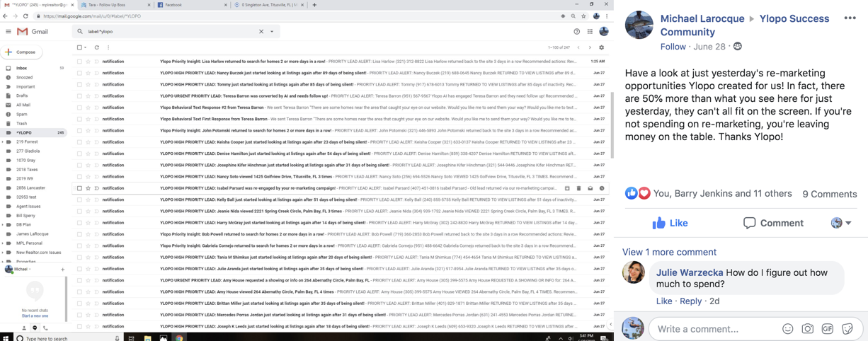
Task: Open Gmail Support help icon
Action: (x=576, y=32)
